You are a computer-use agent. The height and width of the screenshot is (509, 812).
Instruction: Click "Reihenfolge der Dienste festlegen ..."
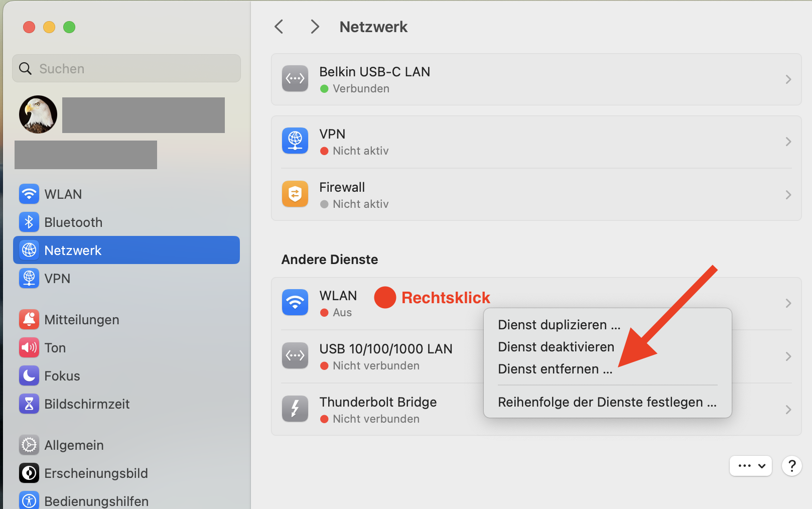(x=607, y=402)
